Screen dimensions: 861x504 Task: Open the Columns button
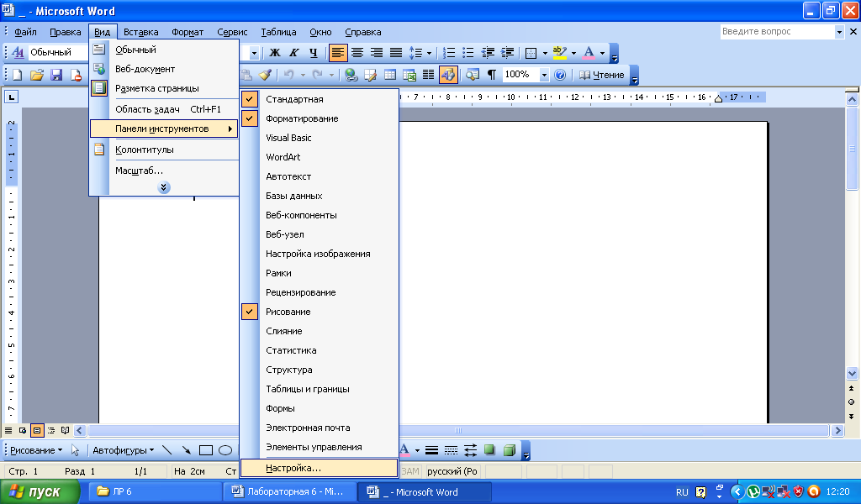point(429,75)
